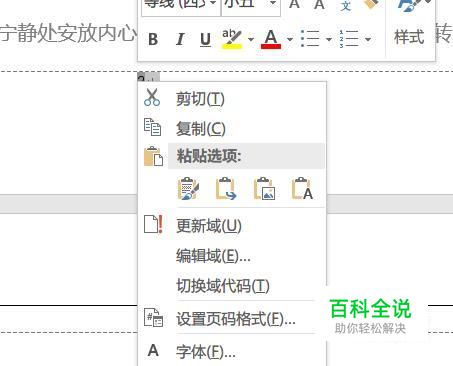Click the selected page number field
The width and height of the screenshot is (453, 366).
click(x=148, y=77)
